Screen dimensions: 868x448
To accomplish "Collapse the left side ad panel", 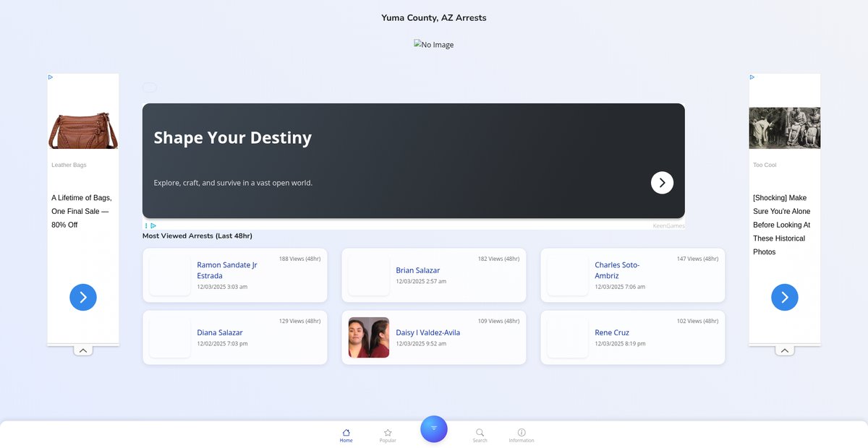I will (x=83, y=350).
